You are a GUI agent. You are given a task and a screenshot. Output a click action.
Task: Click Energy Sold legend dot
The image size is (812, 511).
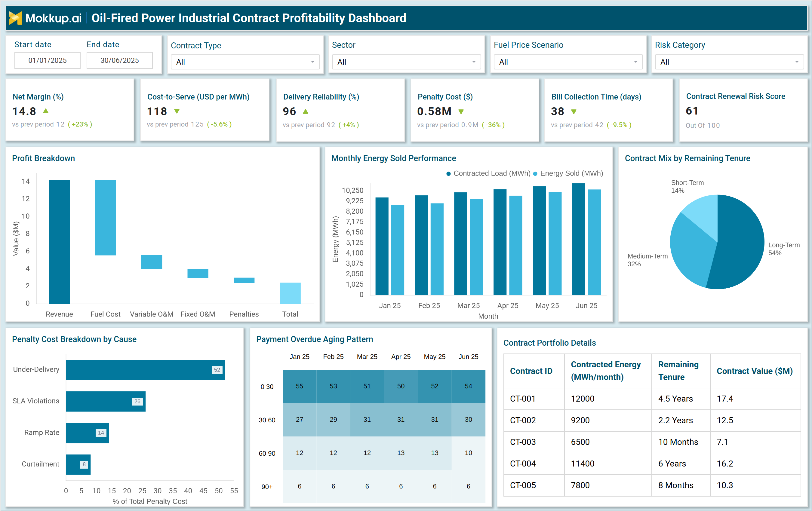tap(535, 174)
